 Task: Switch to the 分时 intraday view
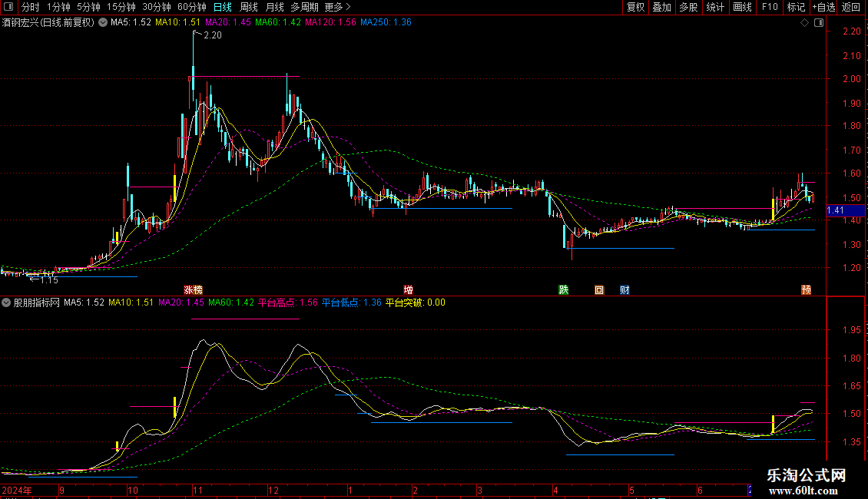31,7
